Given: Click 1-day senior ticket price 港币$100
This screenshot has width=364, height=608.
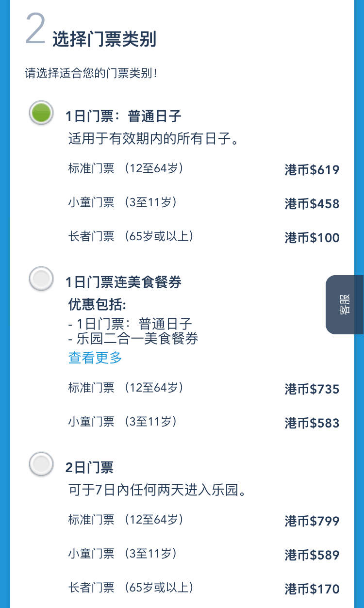Looking at the screenshot, I should [312, 238].
